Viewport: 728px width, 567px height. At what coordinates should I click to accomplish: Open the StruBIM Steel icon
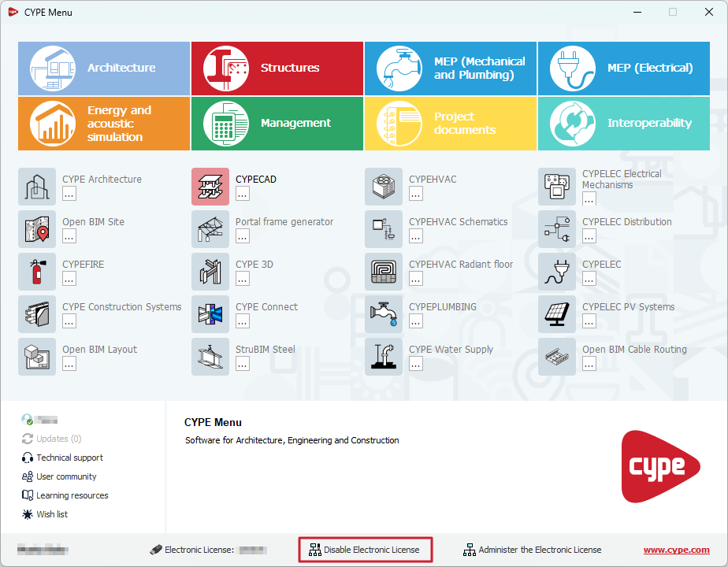click(x=210, y=357)
